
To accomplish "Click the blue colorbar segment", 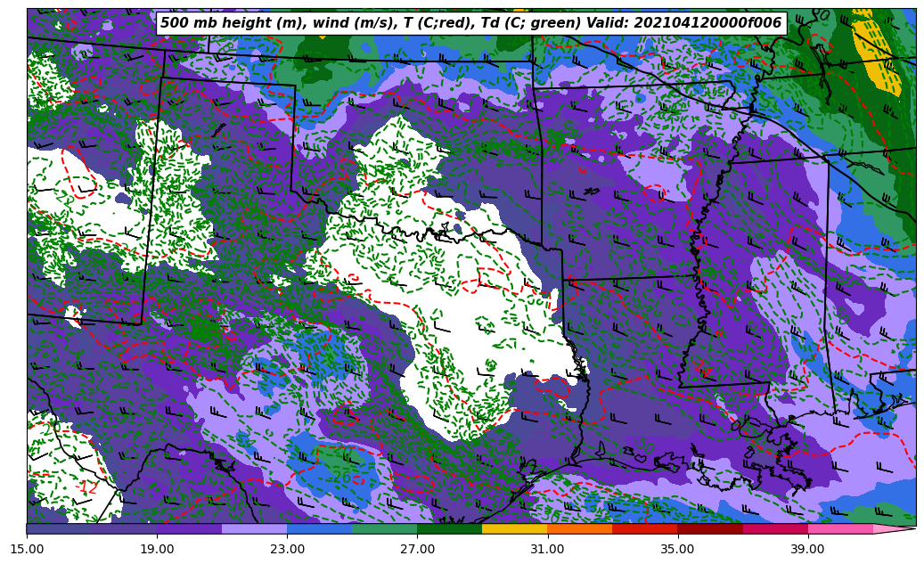I will (319, 528).
